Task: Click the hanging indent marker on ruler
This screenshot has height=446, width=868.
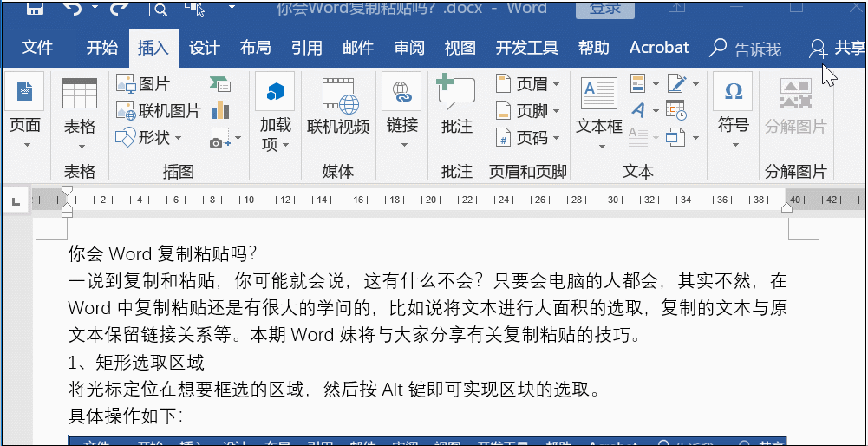Action: 67,208
